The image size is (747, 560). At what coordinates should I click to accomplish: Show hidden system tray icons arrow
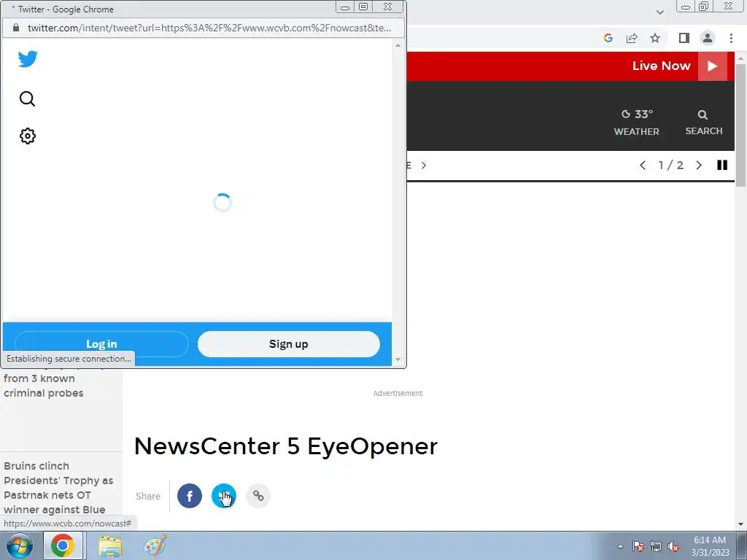point(620,546)
